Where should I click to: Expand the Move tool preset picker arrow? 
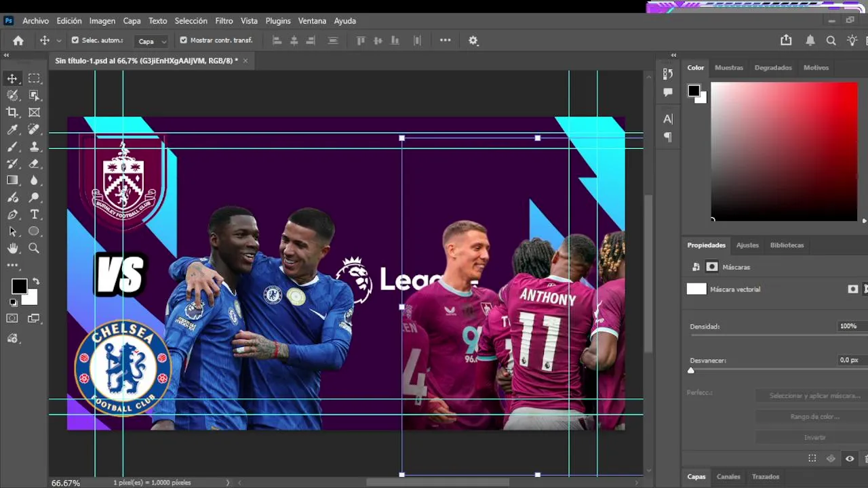point(59,41)
